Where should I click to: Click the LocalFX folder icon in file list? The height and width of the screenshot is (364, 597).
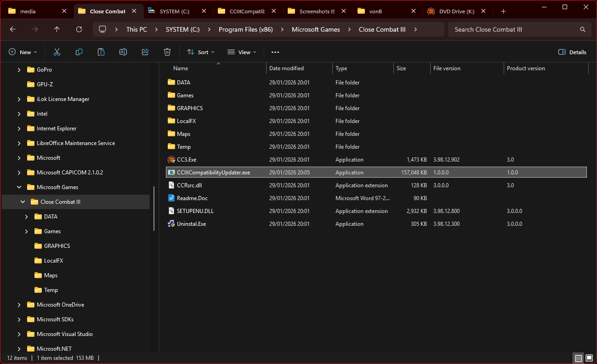(171, 121)
